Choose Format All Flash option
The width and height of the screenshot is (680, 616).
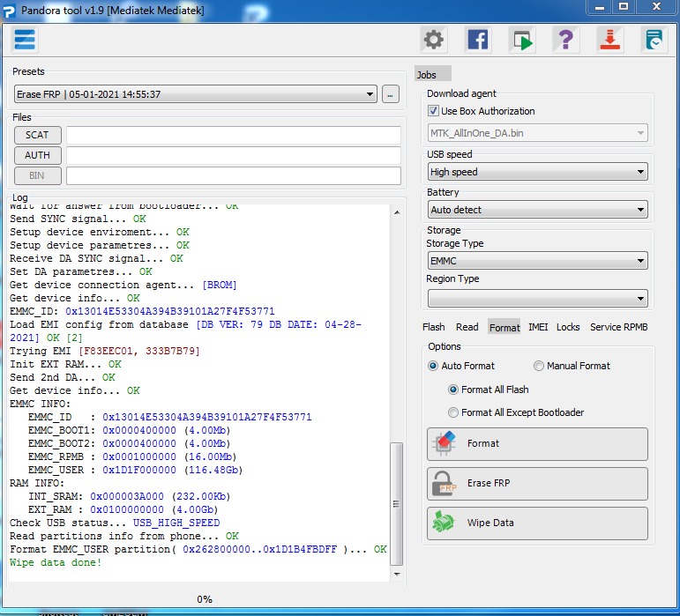point(452,390)
